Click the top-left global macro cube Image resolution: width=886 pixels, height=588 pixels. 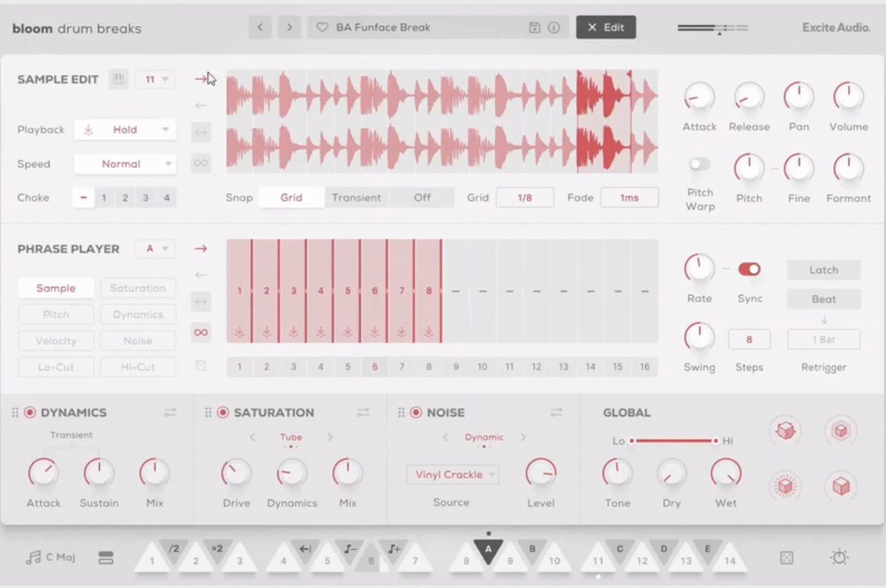tap(786, 430)
